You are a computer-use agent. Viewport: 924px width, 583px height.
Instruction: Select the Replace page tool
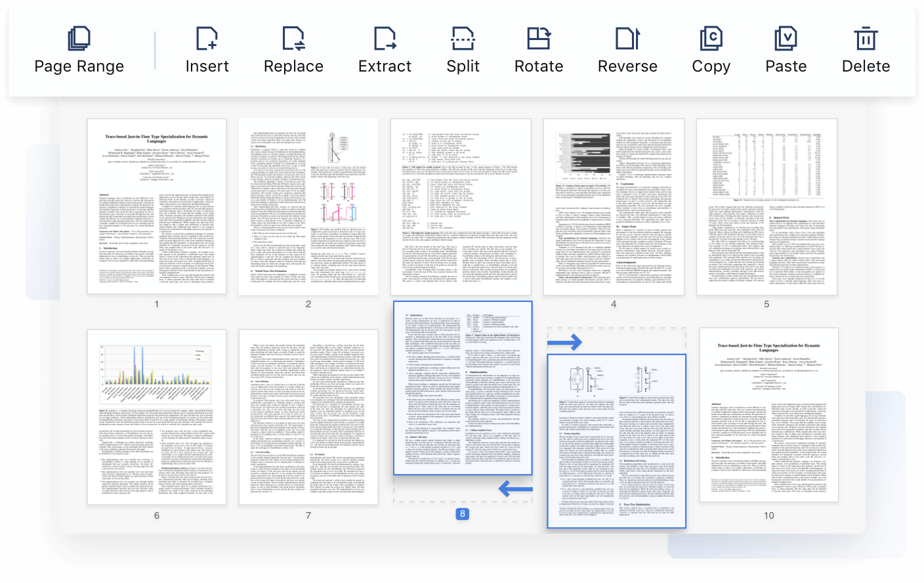point(293,51)
